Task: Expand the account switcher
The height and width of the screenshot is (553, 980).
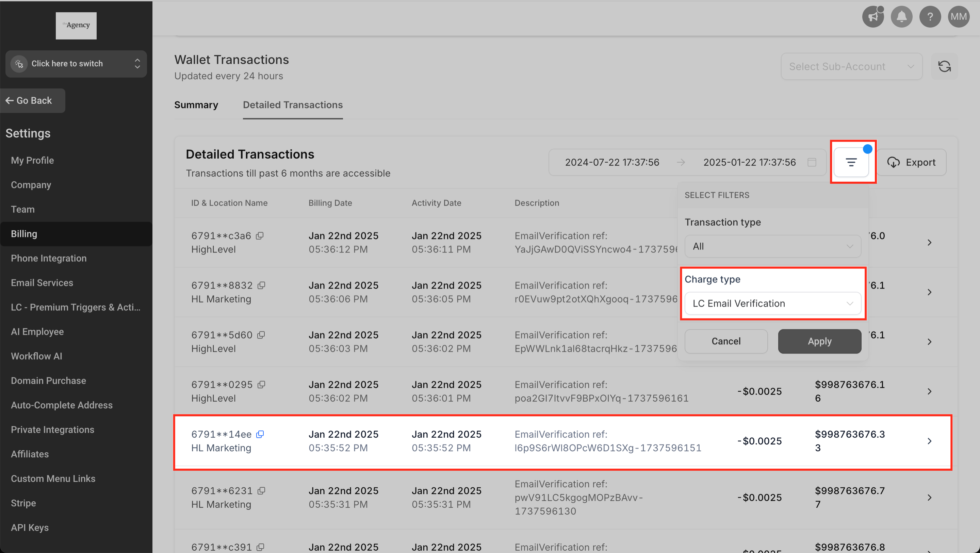Action: (x=76, y=64)
